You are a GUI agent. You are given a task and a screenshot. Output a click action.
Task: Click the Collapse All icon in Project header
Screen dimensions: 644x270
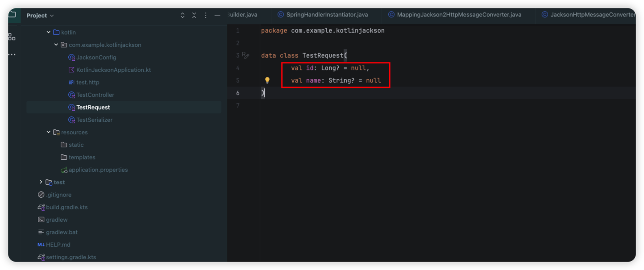pyautogui.click(x=194, y=15)
